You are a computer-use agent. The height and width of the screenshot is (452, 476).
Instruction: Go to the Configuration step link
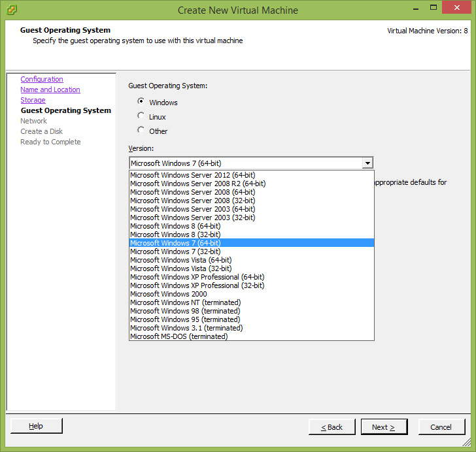pos(42,79)
